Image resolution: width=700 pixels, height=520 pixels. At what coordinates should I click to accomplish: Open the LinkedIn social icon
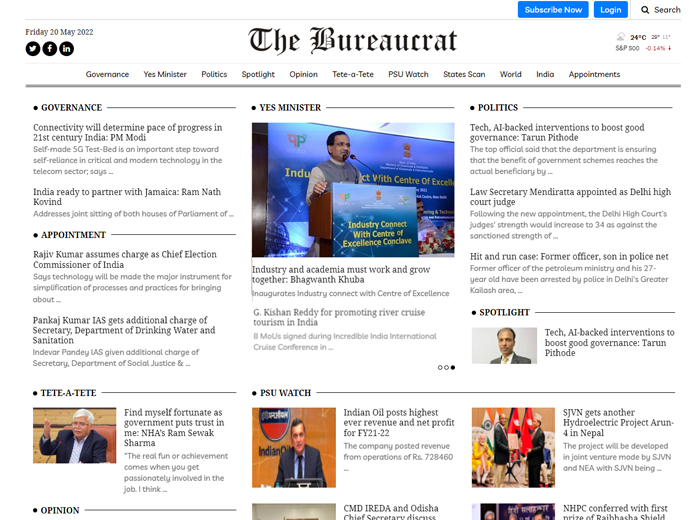pos(67,48)
